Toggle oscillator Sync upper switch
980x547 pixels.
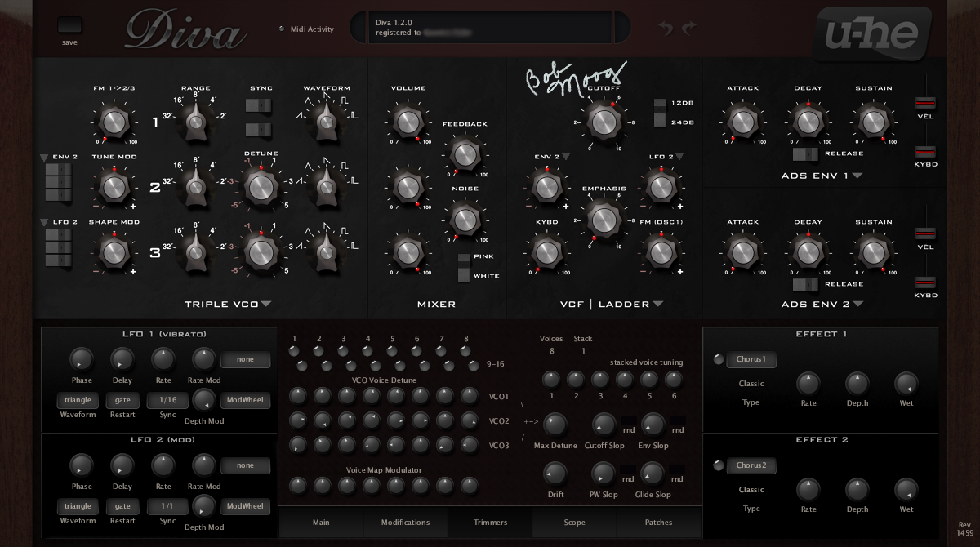point(258,105)
